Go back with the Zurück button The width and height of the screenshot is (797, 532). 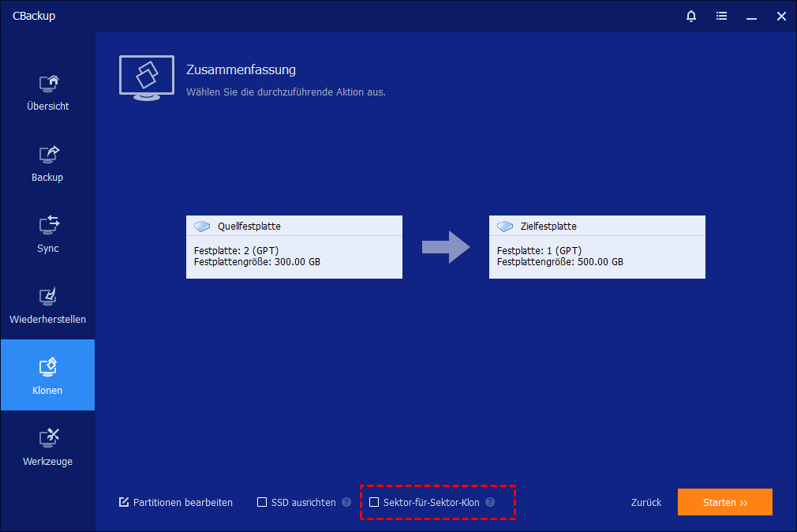click(x=645, y=502)
